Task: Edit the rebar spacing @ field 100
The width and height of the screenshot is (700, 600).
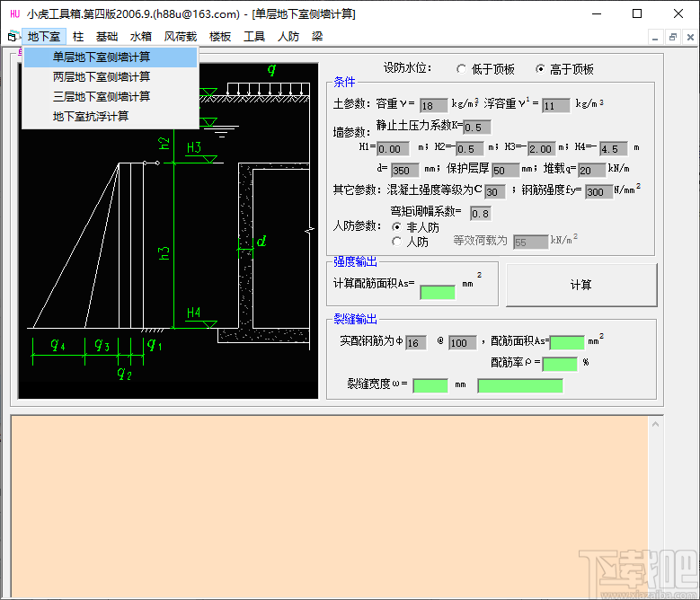Action: [x=463, y=342]
